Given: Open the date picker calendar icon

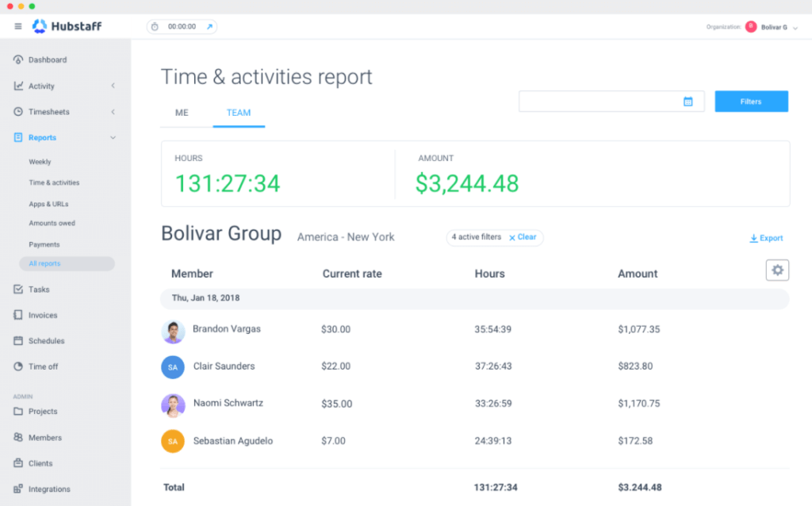Looking at the screenshot, I should pos(688,102).
